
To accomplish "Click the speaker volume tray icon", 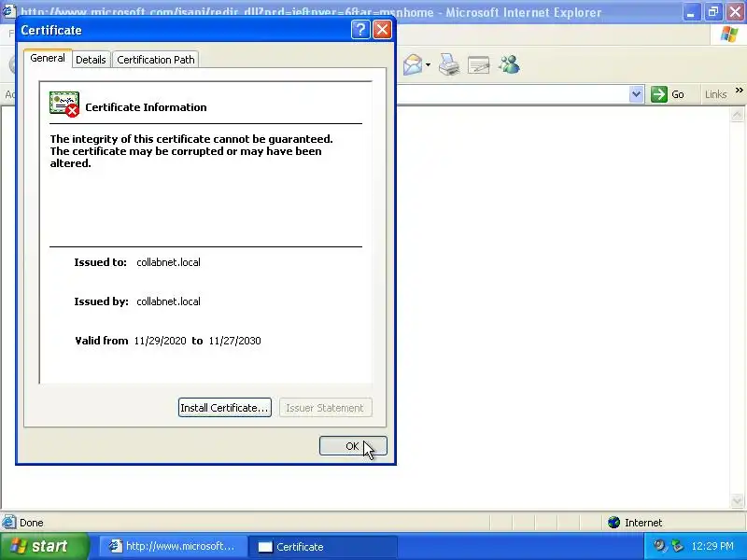I will point(659,546).
